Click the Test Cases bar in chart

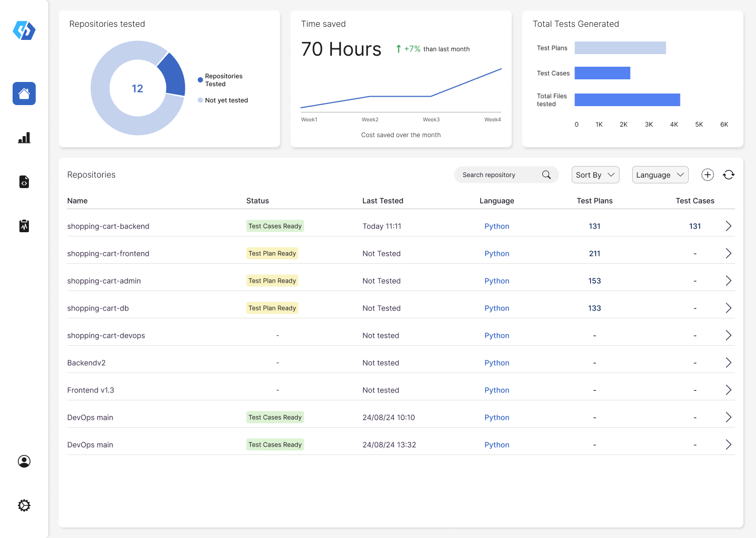[x=602, y=73]
